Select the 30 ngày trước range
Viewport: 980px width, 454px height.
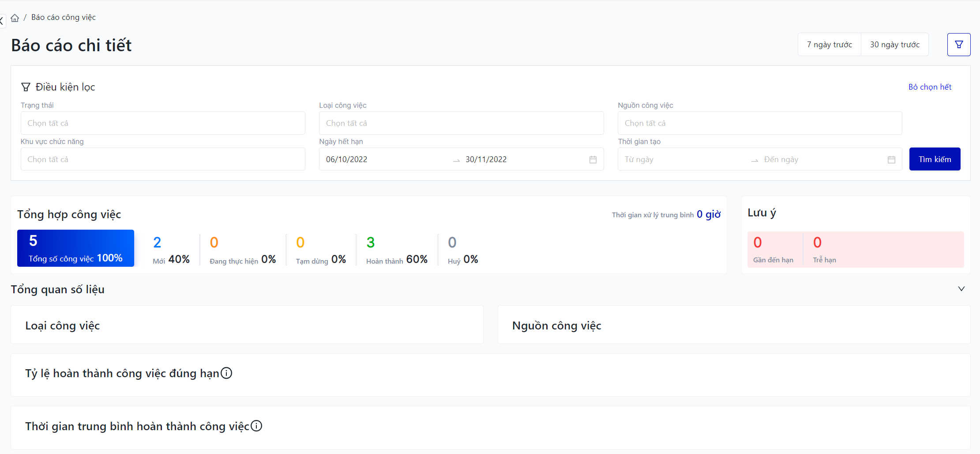click(894, 45)
